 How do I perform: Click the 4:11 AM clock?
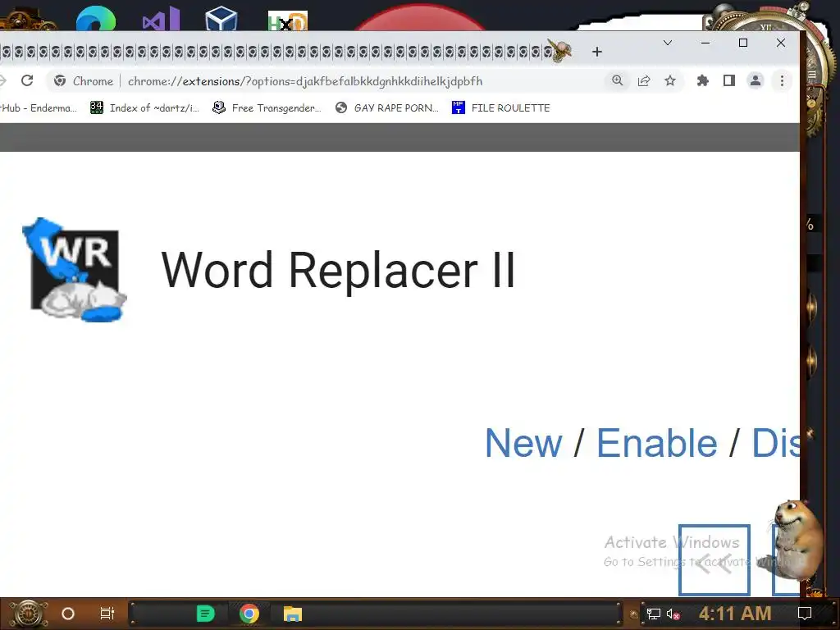[735, 614]
